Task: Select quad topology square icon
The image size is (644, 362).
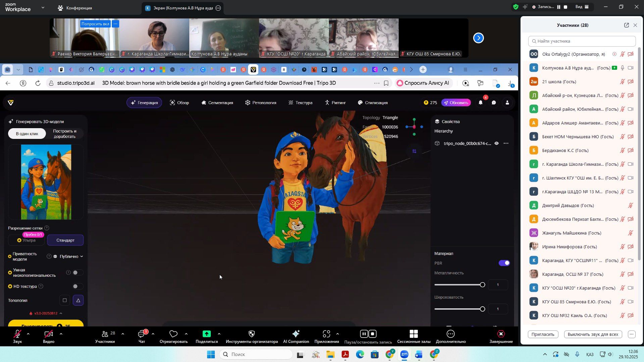Action: coord(65,300)
